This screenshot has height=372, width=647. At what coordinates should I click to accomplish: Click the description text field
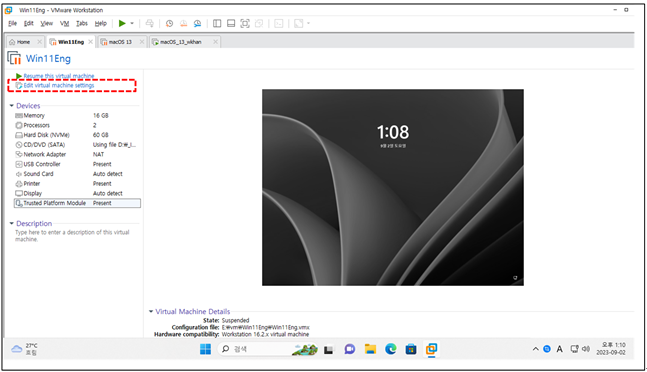[72, 235]
